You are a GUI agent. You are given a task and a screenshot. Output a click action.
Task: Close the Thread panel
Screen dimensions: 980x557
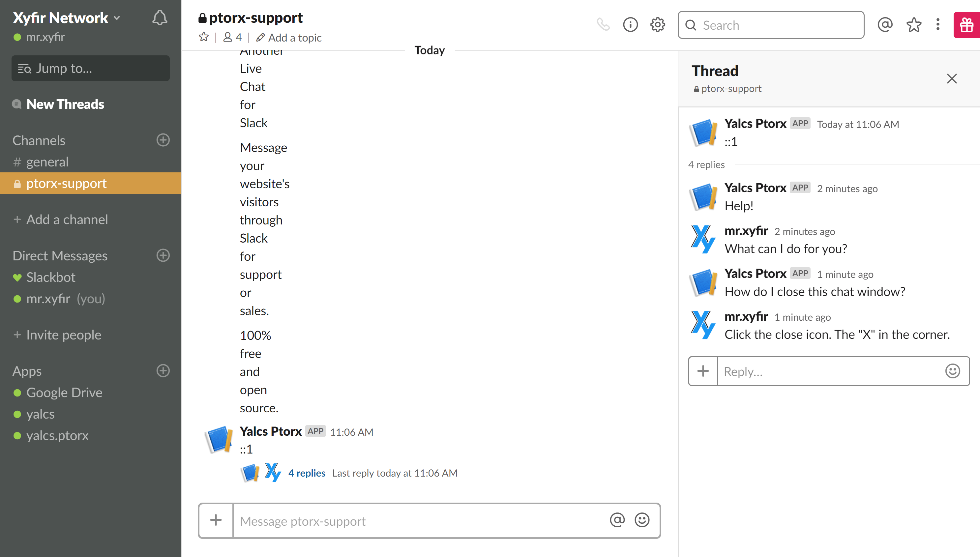(952, 79)
